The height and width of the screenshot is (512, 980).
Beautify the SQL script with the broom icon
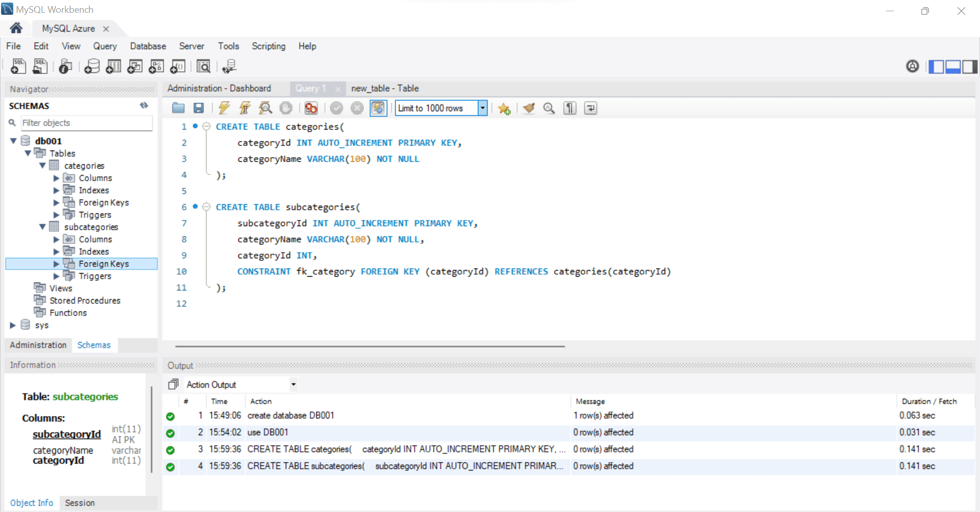pos(528,108)
